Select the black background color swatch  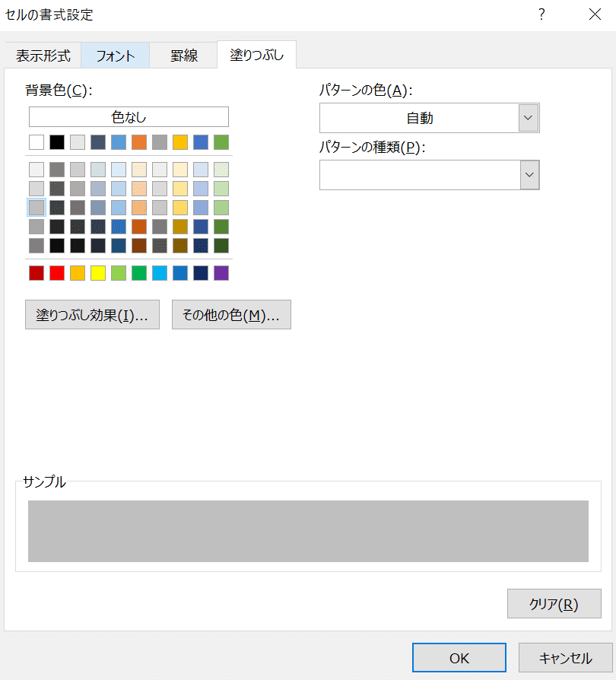56,142
